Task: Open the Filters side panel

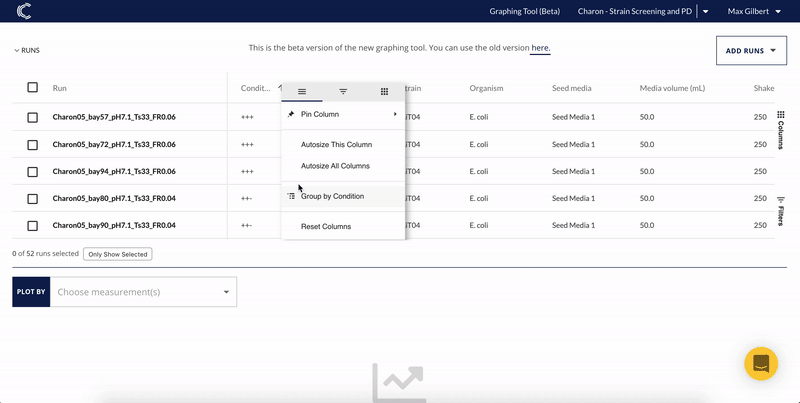Action: (780, 211)
